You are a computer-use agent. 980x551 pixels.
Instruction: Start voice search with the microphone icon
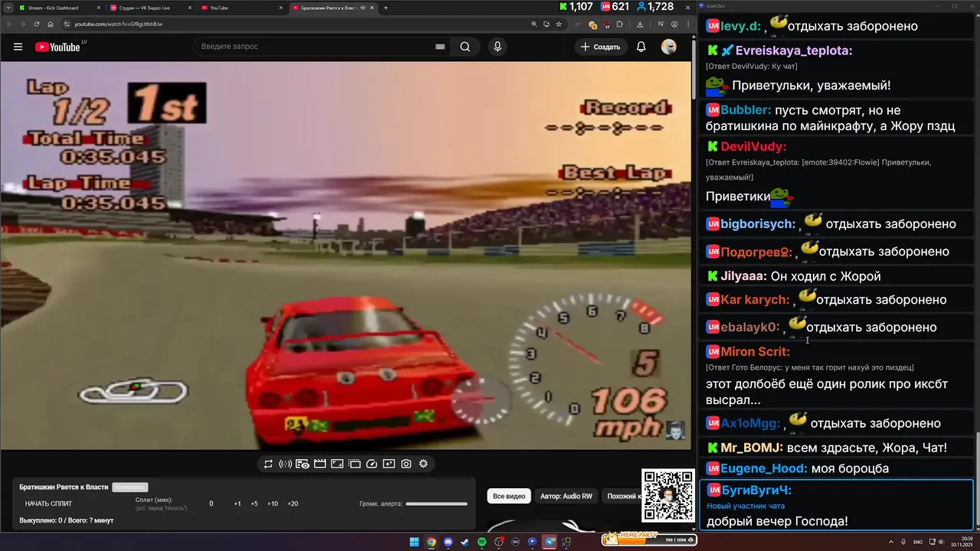[x=498, y=47]
